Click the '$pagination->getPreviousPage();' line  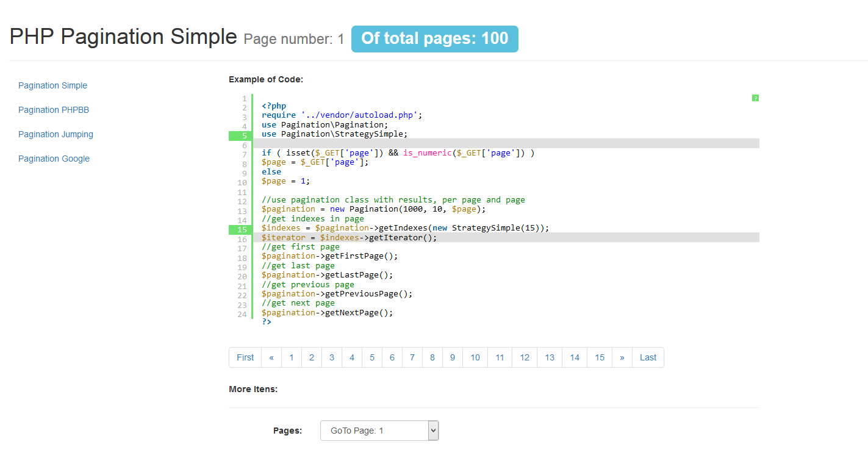click(x=337, y=294)
